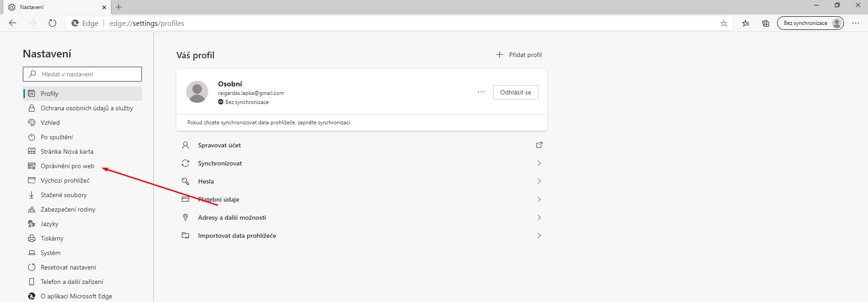Screen dimensions: 868x302
Task: Open Vzhled settings section
Action: click(x=50, y=123)
